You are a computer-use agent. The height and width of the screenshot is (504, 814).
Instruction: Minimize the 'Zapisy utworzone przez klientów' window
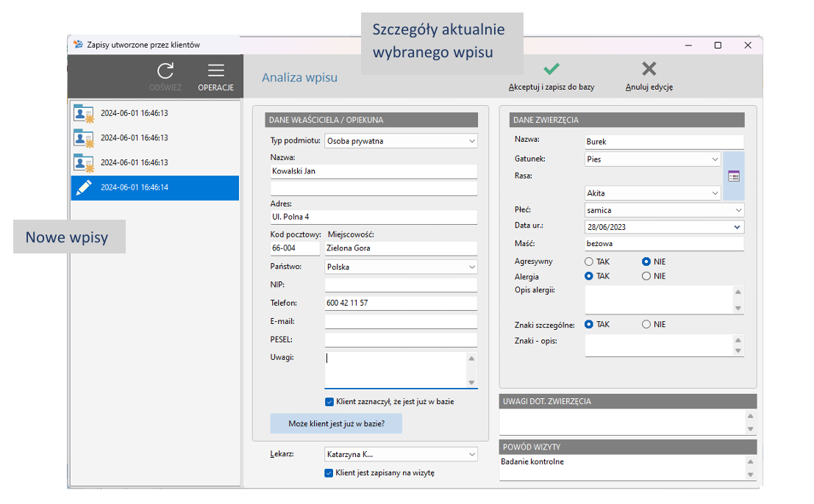(688, 45)
